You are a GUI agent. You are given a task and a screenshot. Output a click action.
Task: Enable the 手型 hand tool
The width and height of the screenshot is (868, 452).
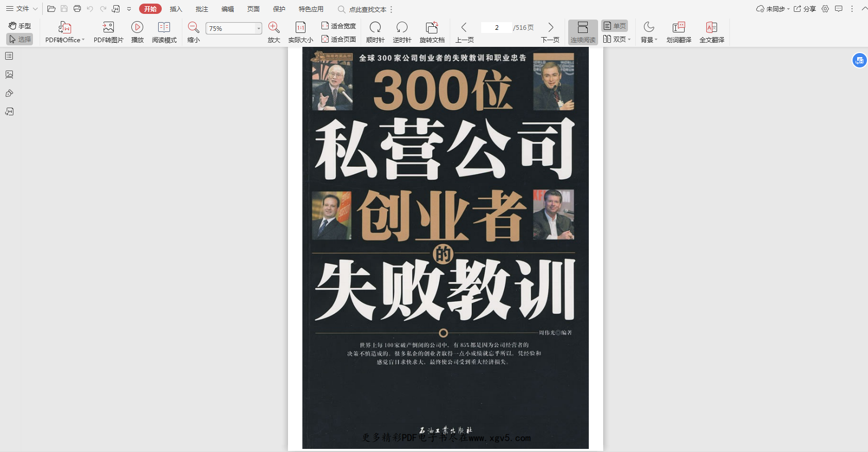click(x=20, y=26)
